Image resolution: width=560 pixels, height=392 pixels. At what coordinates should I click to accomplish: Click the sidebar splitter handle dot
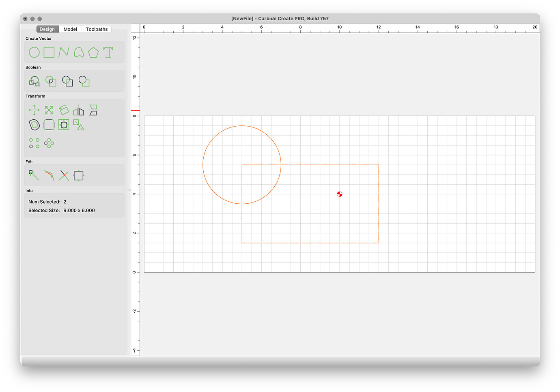pyautogui.click(x=129, y=190)
